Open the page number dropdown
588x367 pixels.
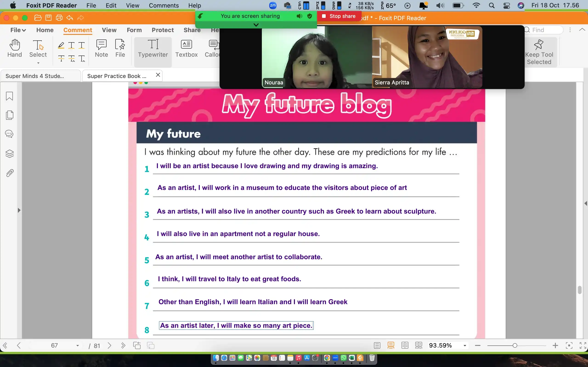[x=77, y=345]
